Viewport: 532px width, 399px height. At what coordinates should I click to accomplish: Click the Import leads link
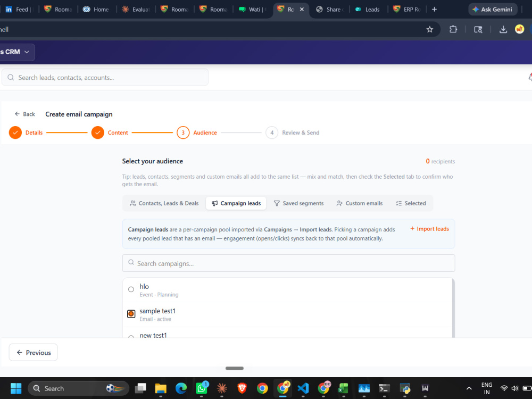click(429, 229)
